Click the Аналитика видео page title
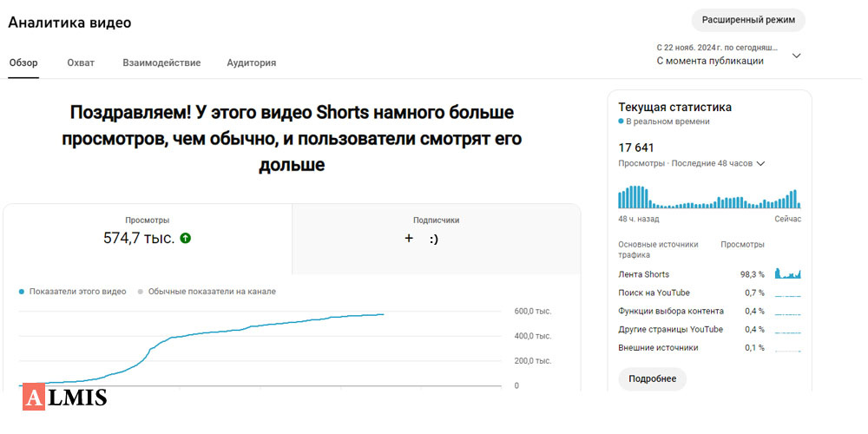The height and width of the screenshot is (434, 868). click(x=69, y=23)
